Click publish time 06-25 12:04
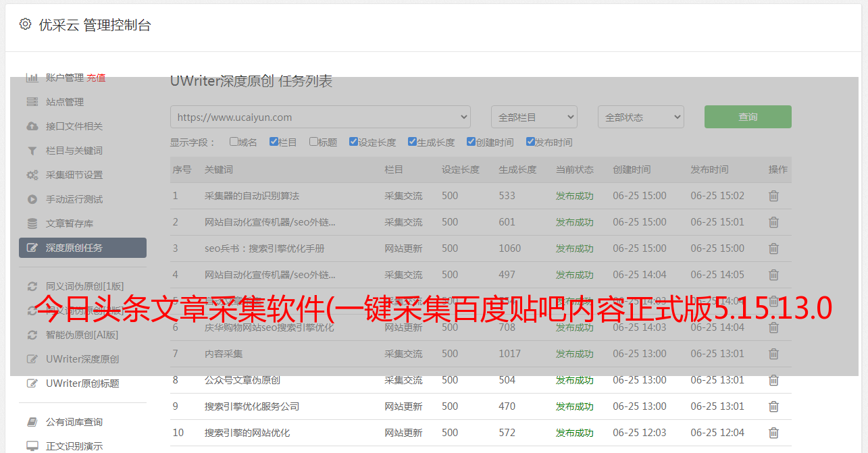Viewport: 868px width, 453px height. coord(717,433)
